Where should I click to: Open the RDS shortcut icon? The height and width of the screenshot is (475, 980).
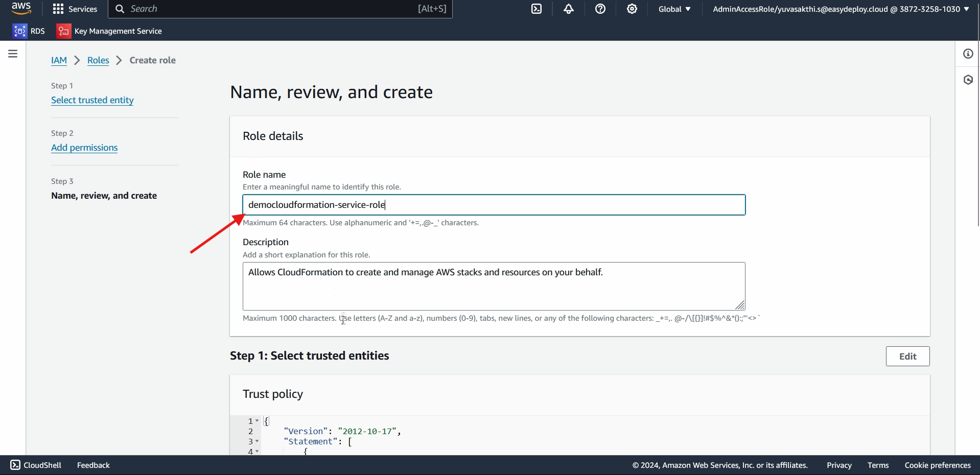(x=19, y=31)
